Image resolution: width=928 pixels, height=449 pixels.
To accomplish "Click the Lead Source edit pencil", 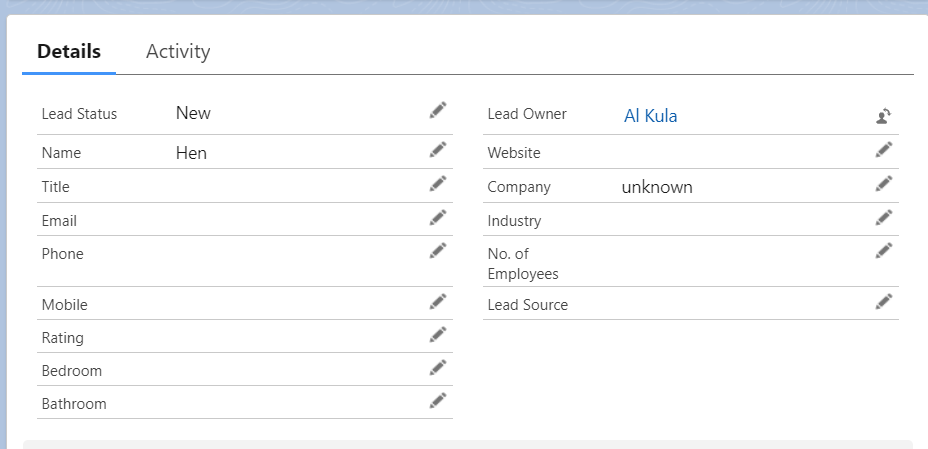I will (884, 302).
